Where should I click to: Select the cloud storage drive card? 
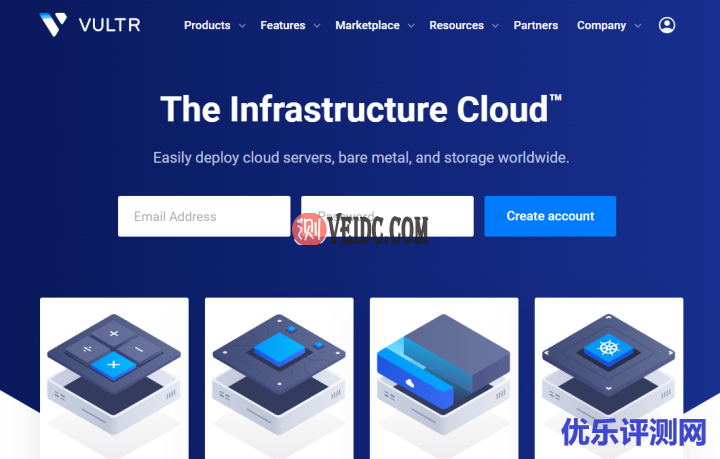444,378
